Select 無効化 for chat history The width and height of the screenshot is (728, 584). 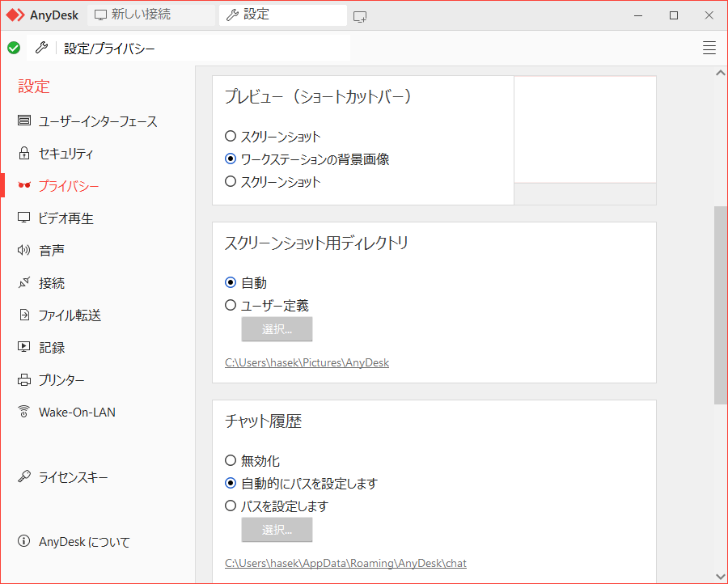(231, 460)
